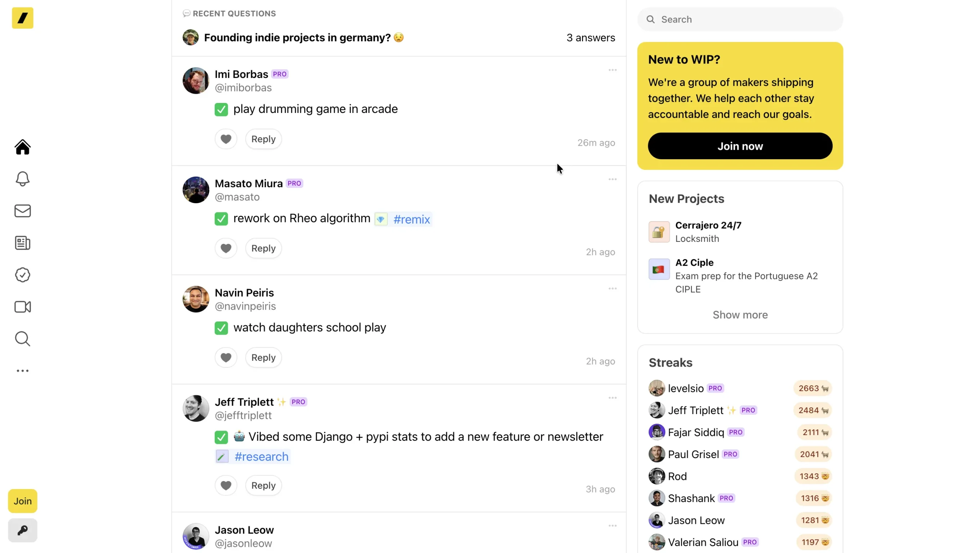Open Fajar Siddiq in Streaks list
Screen dimensions: 980x553
click(x=696, y=432)
